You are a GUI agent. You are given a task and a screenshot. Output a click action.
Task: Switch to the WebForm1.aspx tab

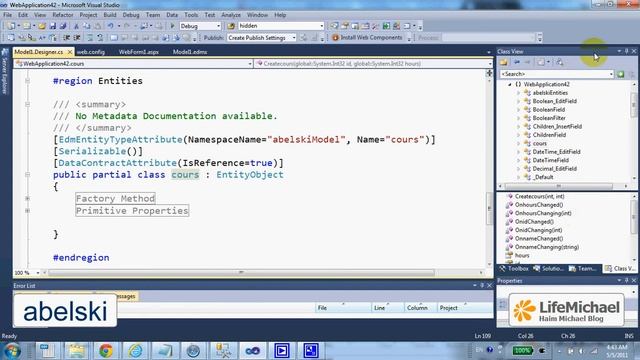139,52
